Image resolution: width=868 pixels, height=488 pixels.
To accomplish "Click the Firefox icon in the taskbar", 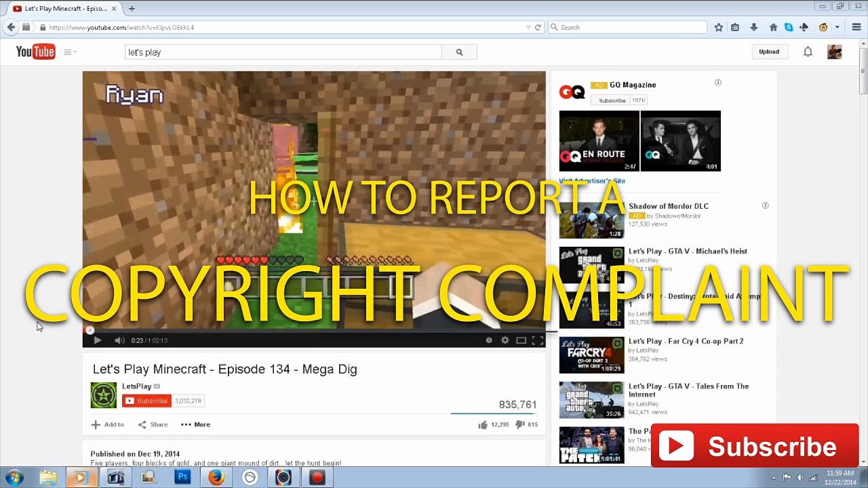I will tap(216, 477).
